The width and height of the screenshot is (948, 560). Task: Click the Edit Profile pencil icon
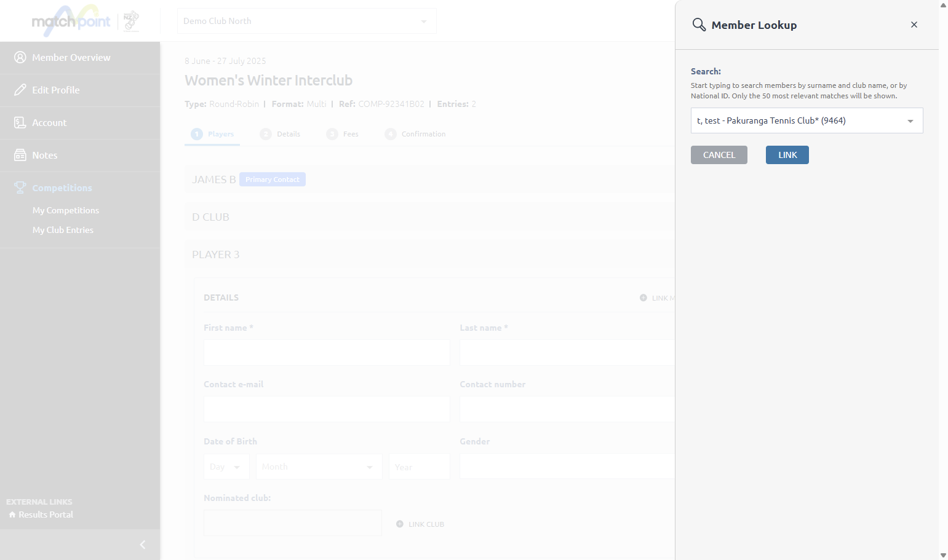click(x=20, y=90)
